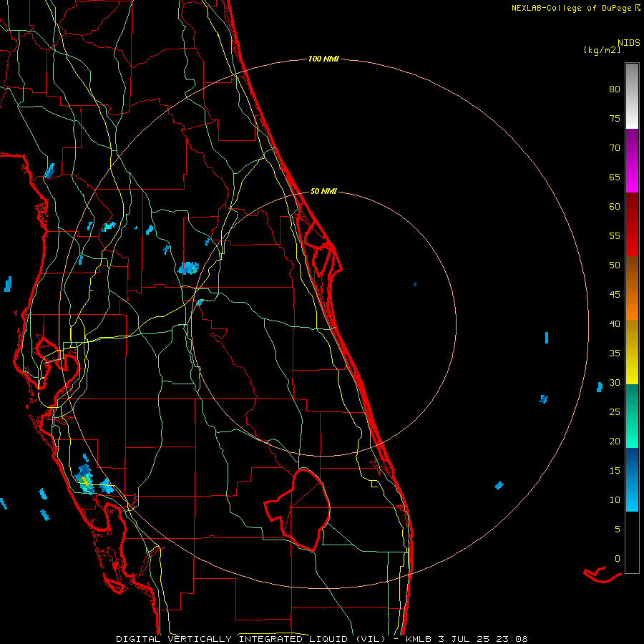
Task: Click the green 20-30 band on VIL scale
Action: pyautogui.click(x=632, y=416)
